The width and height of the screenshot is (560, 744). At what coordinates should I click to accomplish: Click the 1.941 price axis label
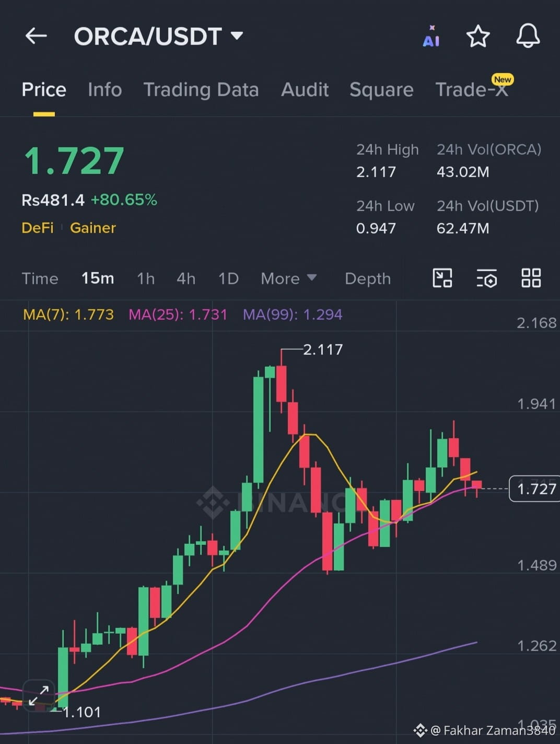click(536, 404)
